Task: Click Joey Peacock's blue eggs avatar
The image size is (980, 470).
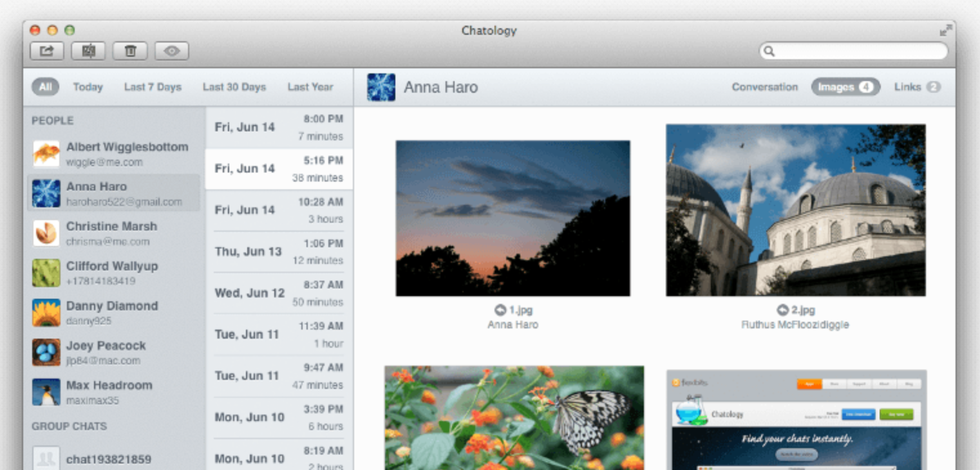Action: tap(46, 352)
